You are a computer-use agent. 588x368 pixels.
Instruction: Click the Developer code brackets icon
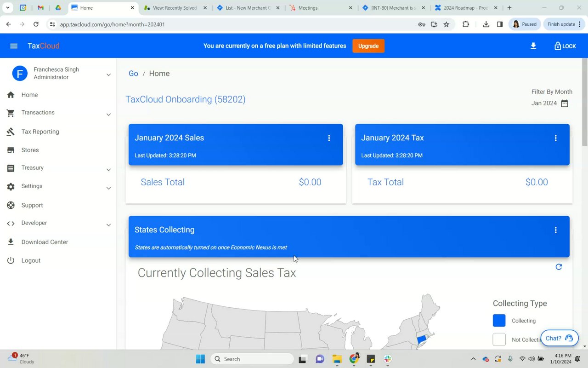[x=11, y=224]
